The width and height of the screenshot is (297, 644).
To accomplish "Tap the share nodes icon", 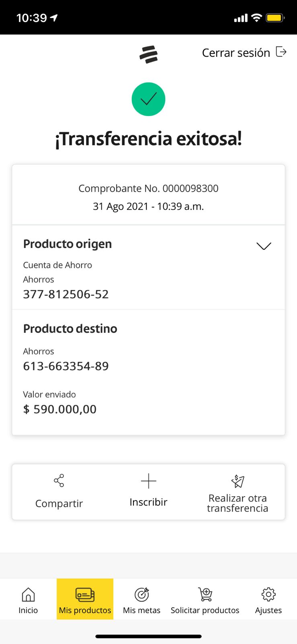I will [x=59, y=480].
